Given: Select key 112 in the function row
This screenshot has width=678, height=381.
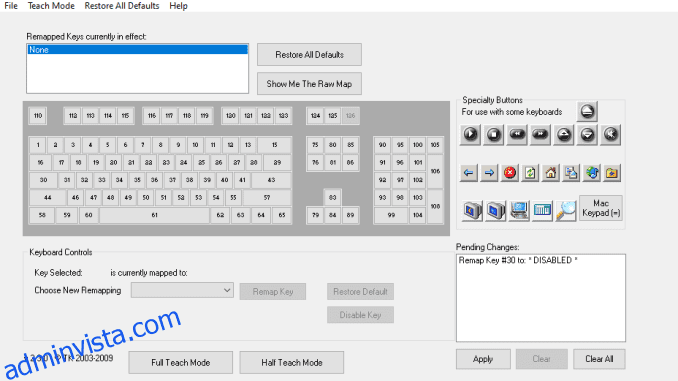Looking at the screenshot, I should coord(73,115).
